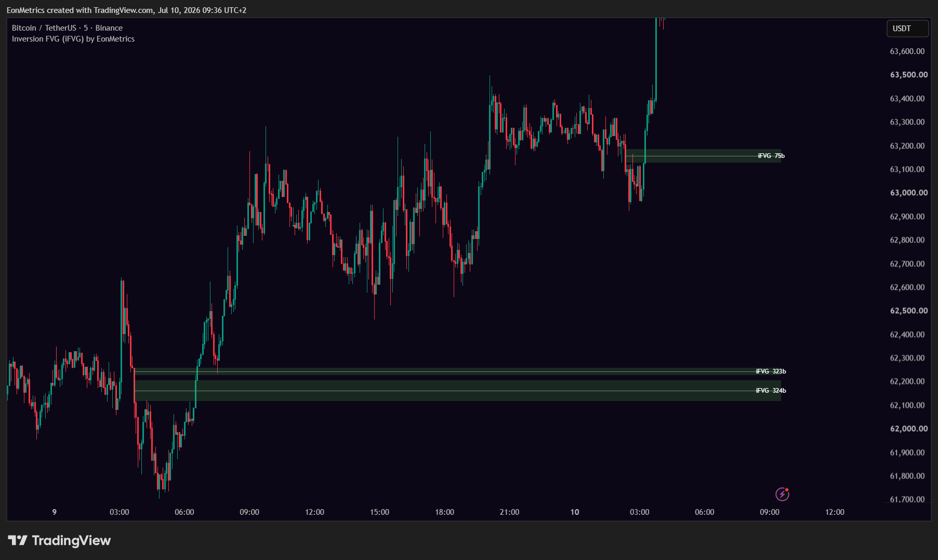Open the USDT currency selector
Screen dimensions: 938x560
[x=907, y=29]
